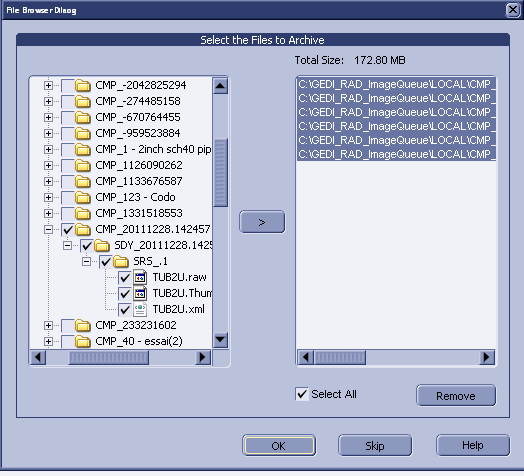Click the add-to-archive arrow button

(x=262, y=222)
